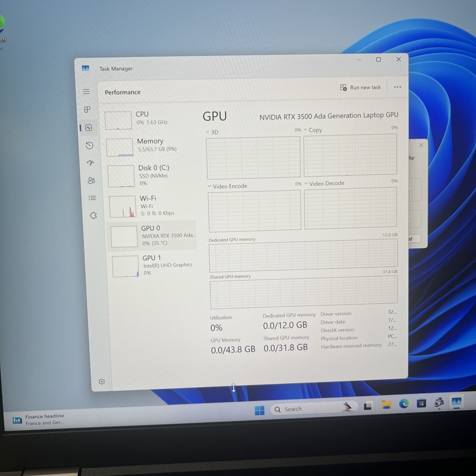Click the Shared GPU memory graph
This screenshot has width=476, height=476.
pyautogui.click(x=304, y=292)
